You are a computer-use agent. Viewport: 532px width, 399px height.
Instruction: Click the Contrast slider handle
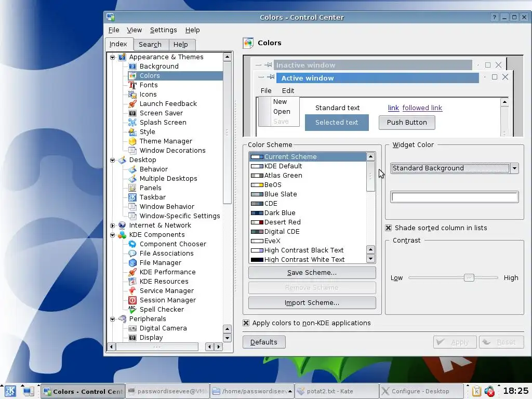pyautogui.click(x=469, y=277)
